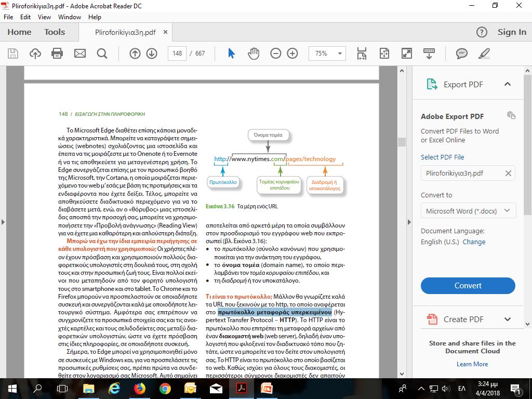Select the Highlight text pen icon
This screenshot has height=399, width=532.
[x=484, y=54]
